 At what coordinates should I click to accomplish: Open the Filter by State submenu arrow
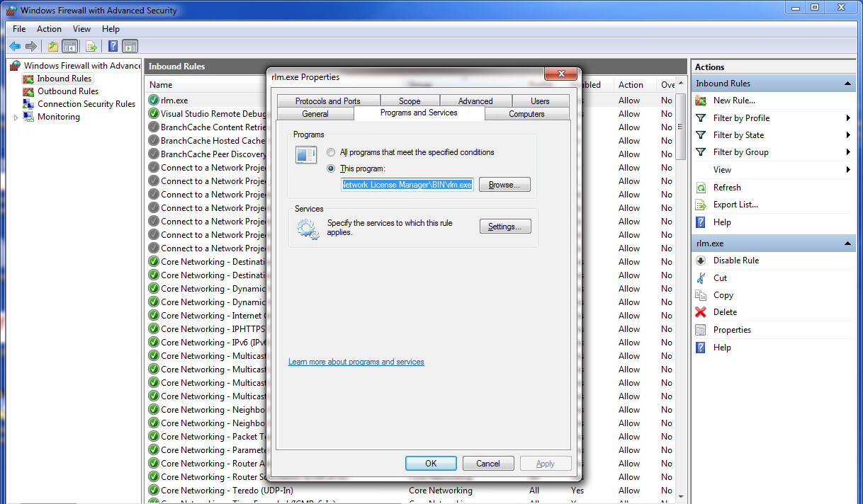[x=848, y=135]
